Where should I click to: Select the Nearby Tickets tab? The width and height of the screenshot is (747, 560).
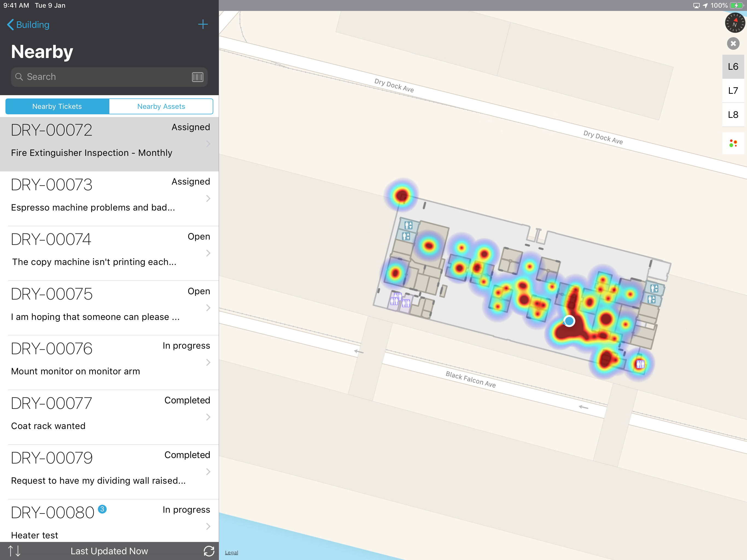[x=57, y=106]
